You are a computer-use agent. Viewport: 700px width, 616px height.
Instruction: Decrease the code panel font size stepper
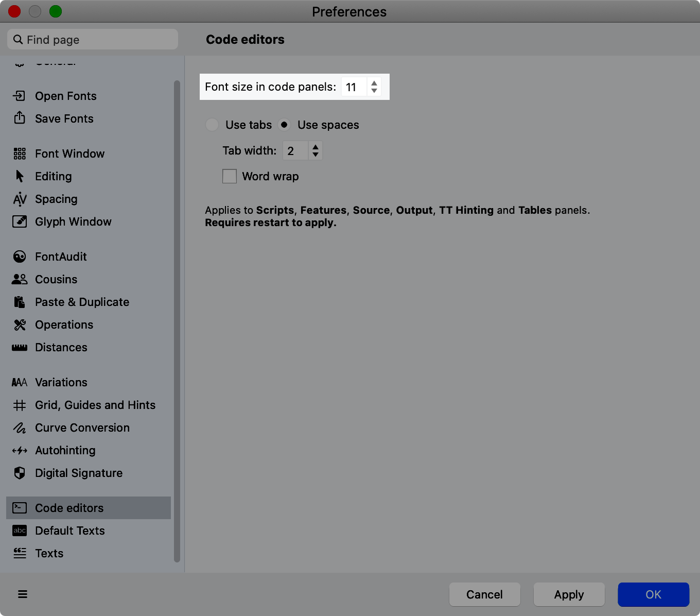pyautogui.click(x=374, y=91)
